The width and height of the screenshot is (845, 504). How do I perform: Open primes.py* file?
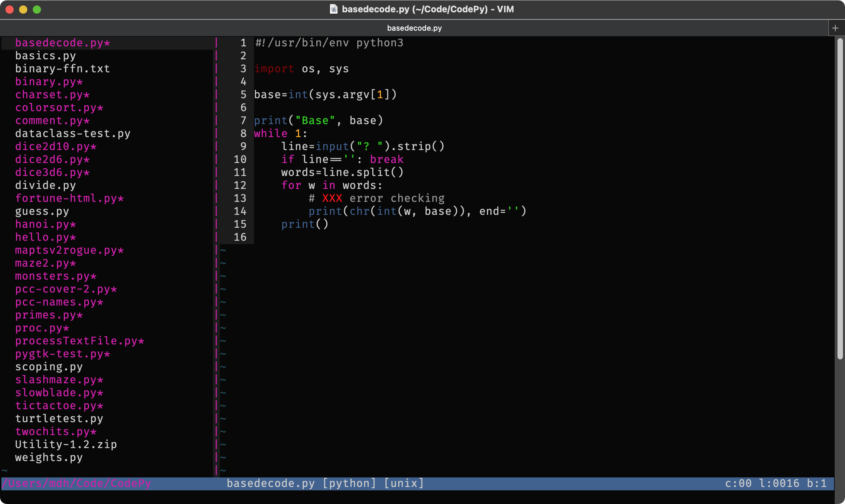point(49,315)
